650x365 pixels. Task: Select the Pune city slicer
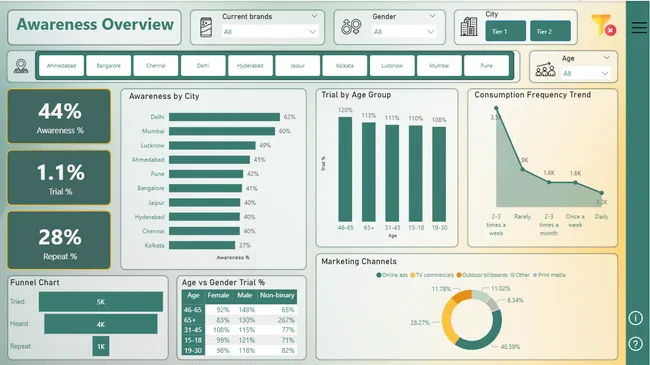(x=486, y=66)
